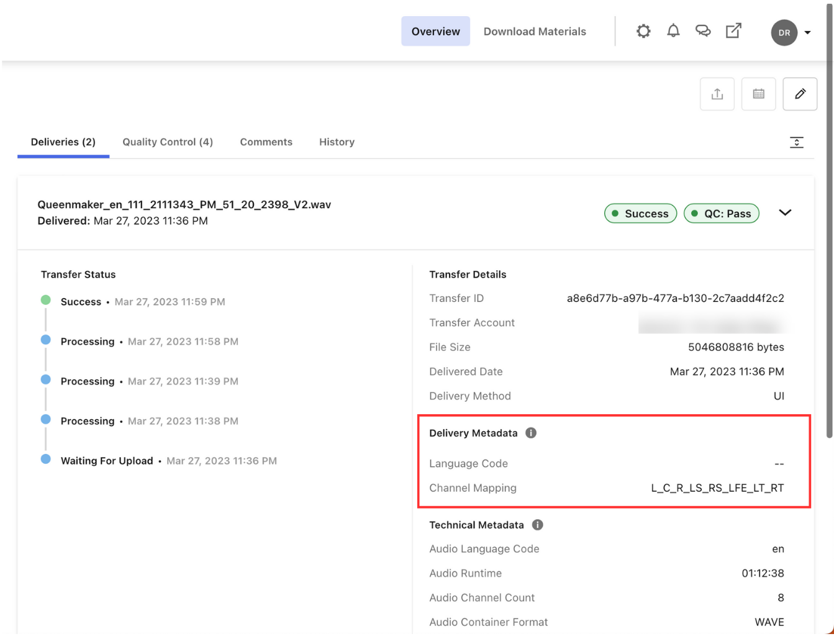
Task: Open the calendar schedule button
Action: pos(759,94)
